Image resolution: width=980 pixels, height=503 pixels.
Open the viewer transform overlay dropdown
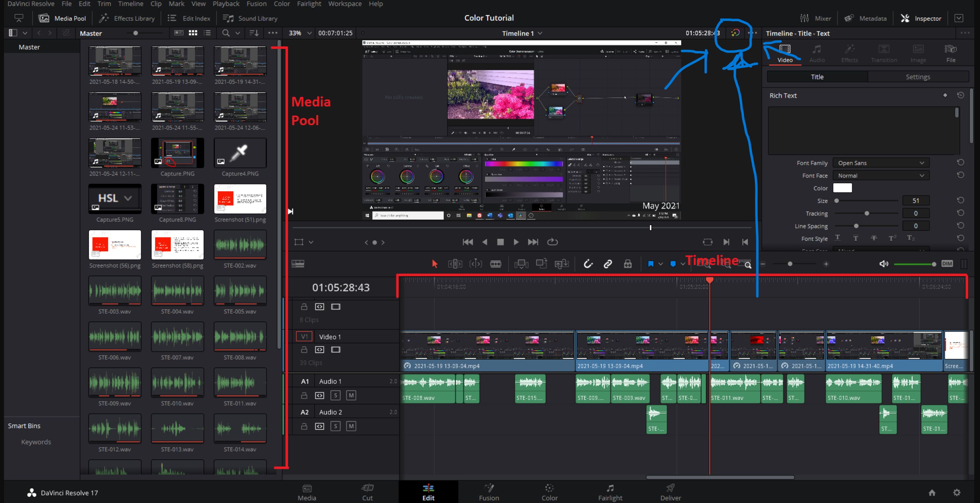[x=311, y=242]
